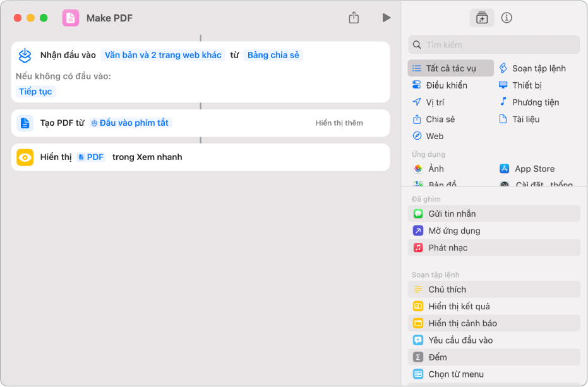Add Hiển thị cảnh báo action
The height and width of the screenshot is (387, 588).
[x=494, y=323]
